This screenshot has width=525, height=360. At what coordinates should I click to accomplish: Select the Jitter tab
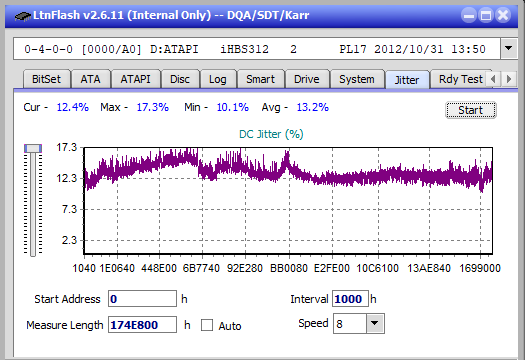coord(407,80)
